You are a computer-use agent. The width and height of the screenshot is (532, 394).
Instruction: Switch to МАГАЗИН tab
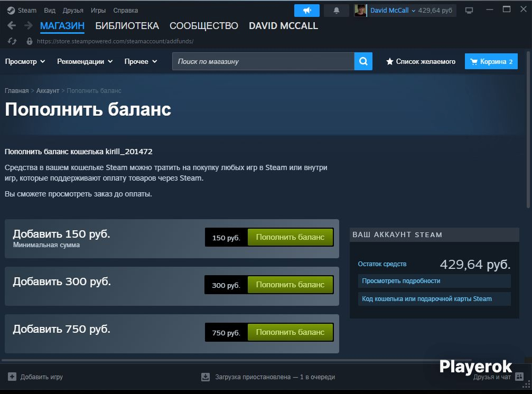coord(62,26)
